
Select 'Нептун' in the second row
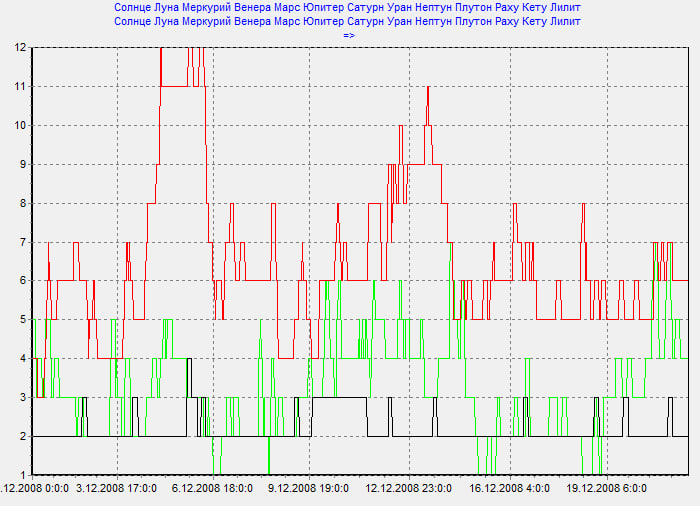pyautogui.click(x=486, y=21)
